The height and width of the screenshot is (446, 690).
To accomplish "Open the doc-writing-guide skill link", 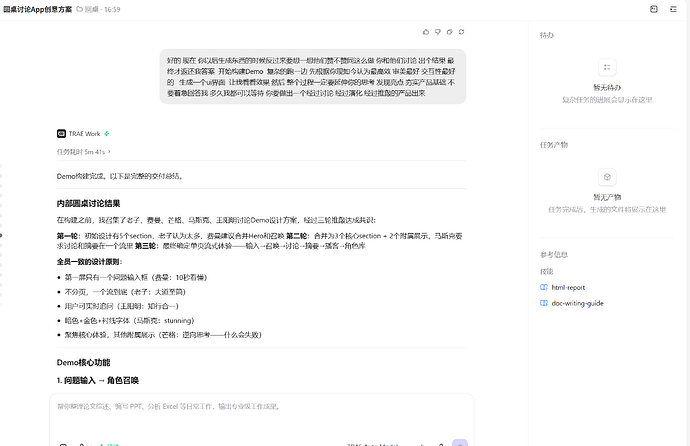I will click(577, 303).
